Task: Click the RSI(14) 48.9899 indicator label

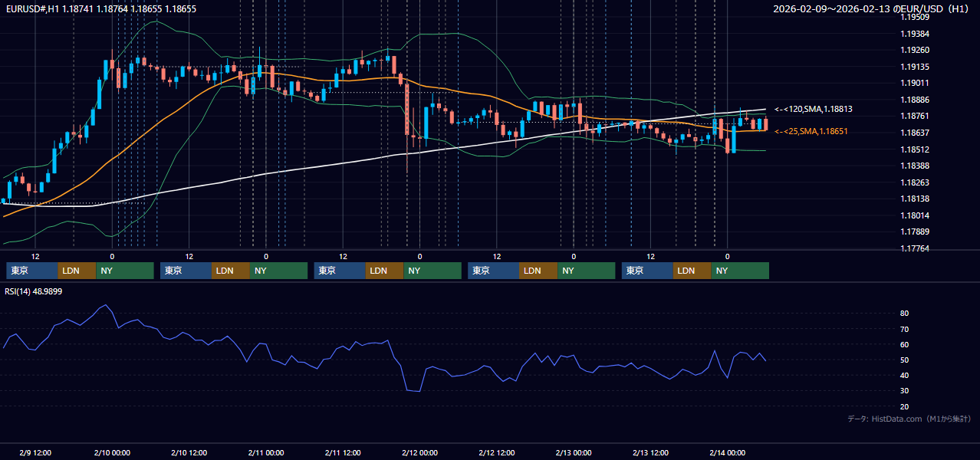Action: point(34,291)
